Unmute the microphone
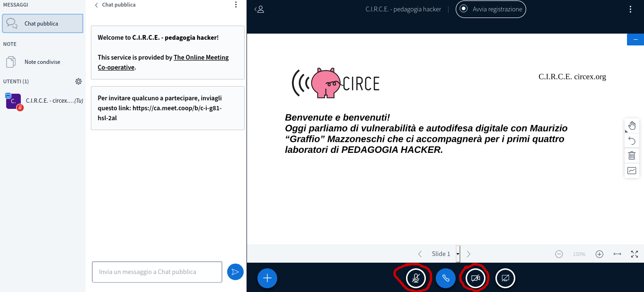The width and height of the screenshot is (644, 292). point(416,278)
